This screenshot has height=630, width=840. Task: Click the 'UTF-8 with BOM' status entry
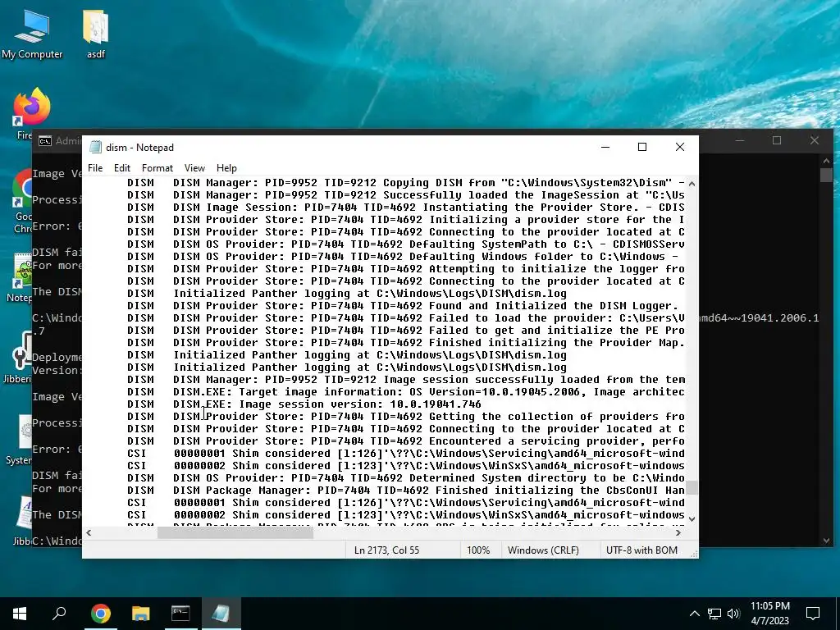[641, 550]
